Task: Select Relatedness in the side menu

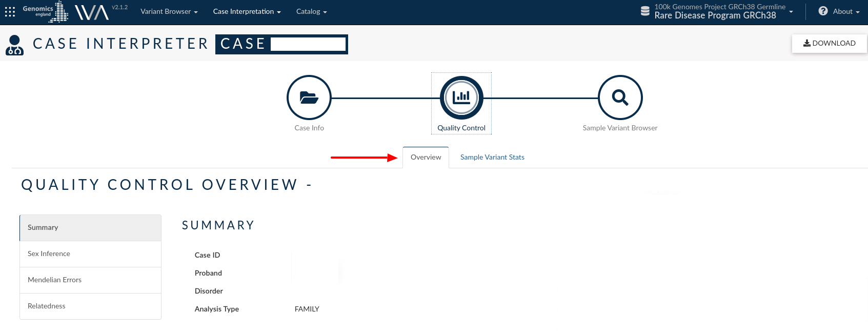Action: [x=90, y=306]
